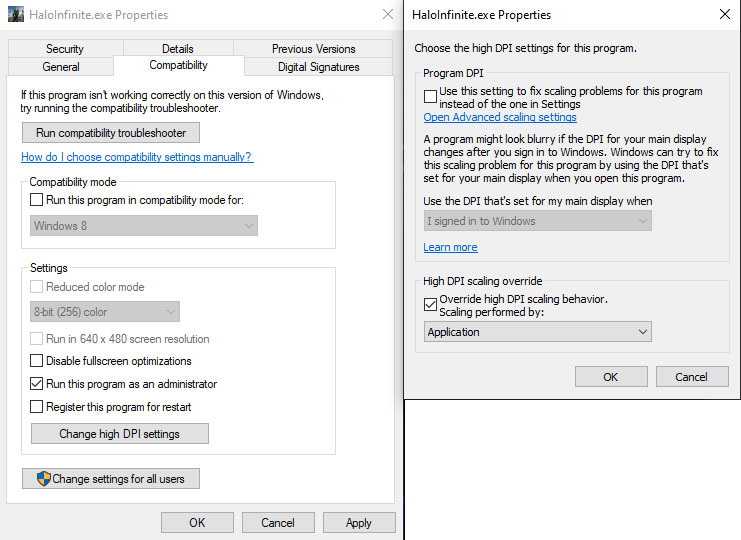Click Apply in the Properties window
This screenshot has height=540, width=741.
pyautogui.click(x=359, y=523)
